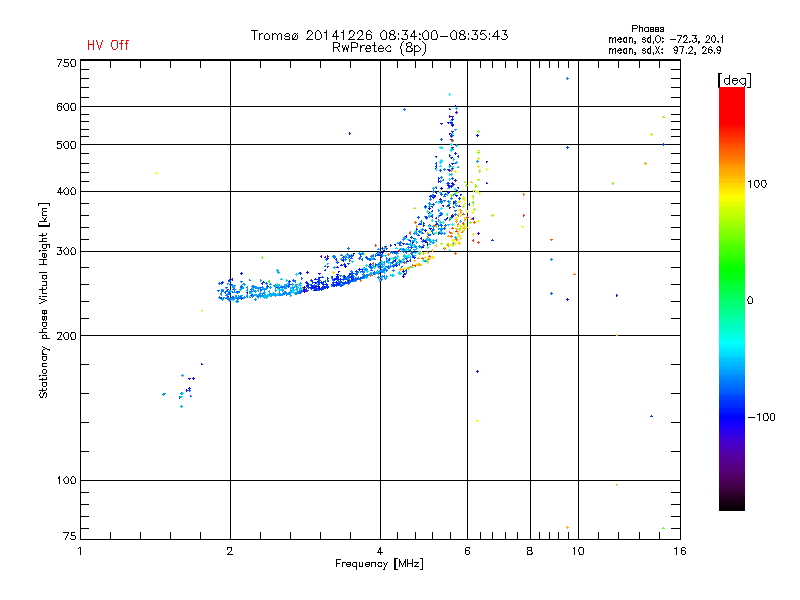
Task: Click the x-axis tick label "2"
Action: click(230, 551)
